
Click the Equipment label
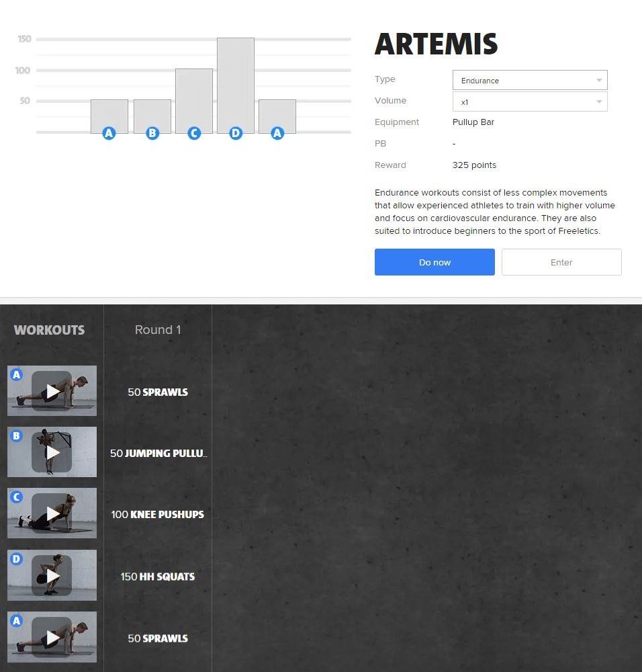tap(397, 122)
